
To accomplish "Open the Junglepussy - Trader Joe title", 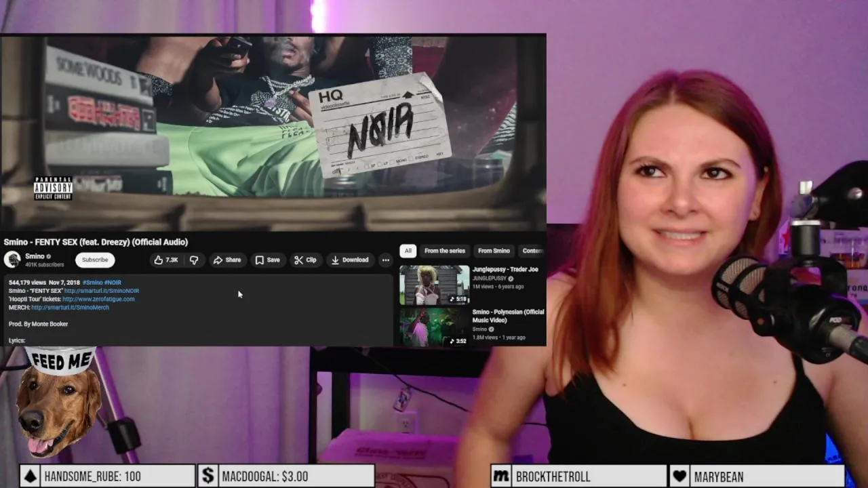I will point(505,270).
